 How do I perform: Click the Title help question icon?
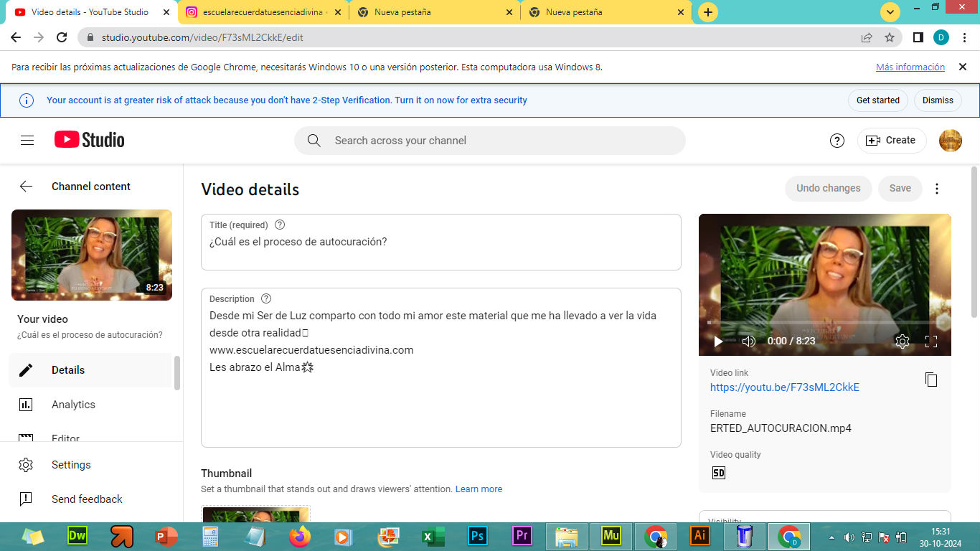[280, 225]
